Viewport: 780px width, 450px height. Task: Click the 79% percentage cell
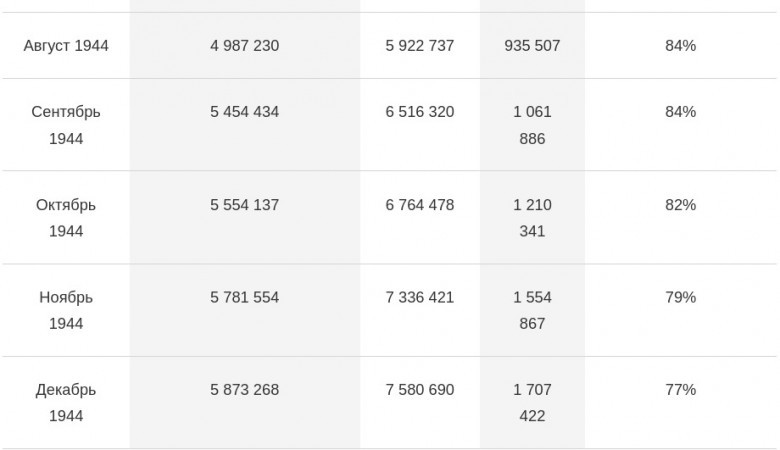(x=680, y=297)
